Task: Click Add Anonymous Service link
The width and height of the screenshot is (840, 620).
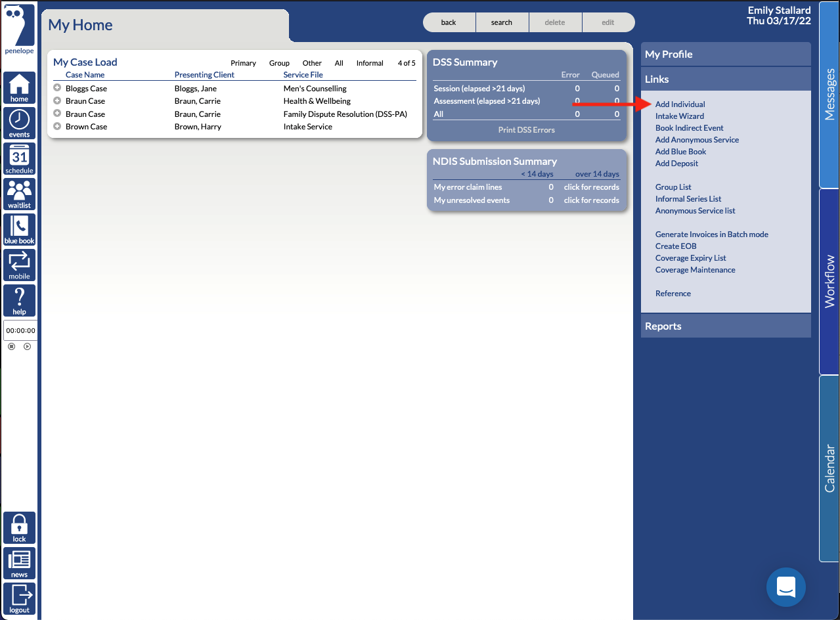Action: pyautogui.click(x=697, y=140)
